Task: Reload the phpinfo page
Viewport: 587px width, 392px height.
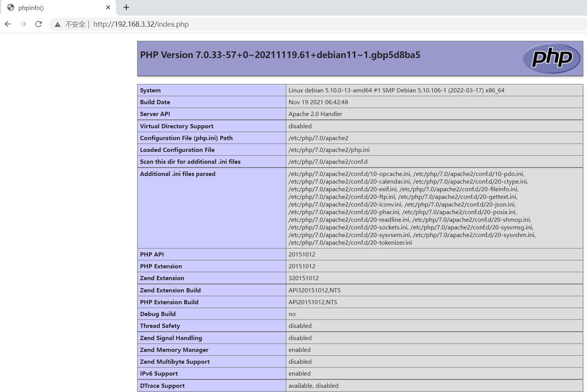Action: click(39, 24)
